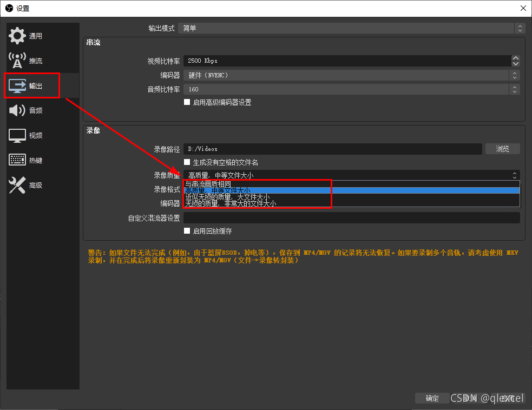Click the 浏览 browse button

(502, 149)
